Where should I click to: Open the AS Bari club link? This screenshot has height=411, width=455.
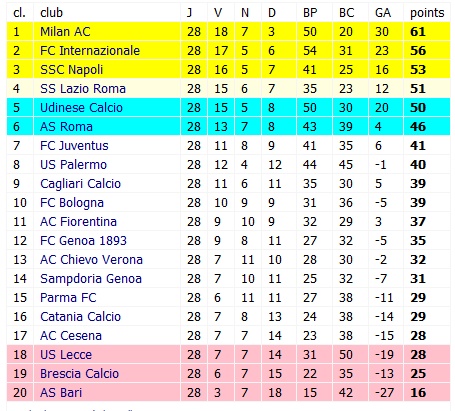tap(61, 393)
